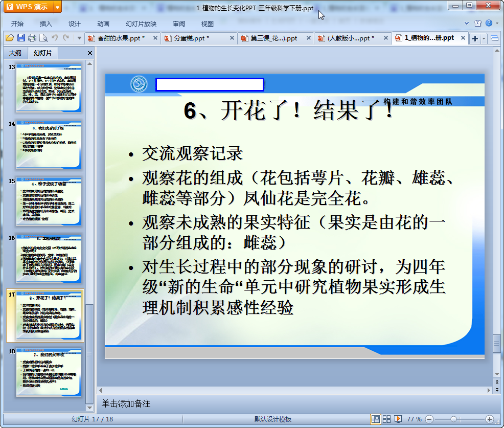Expand the quick access toolbar customize arrow

click(79, 38)
